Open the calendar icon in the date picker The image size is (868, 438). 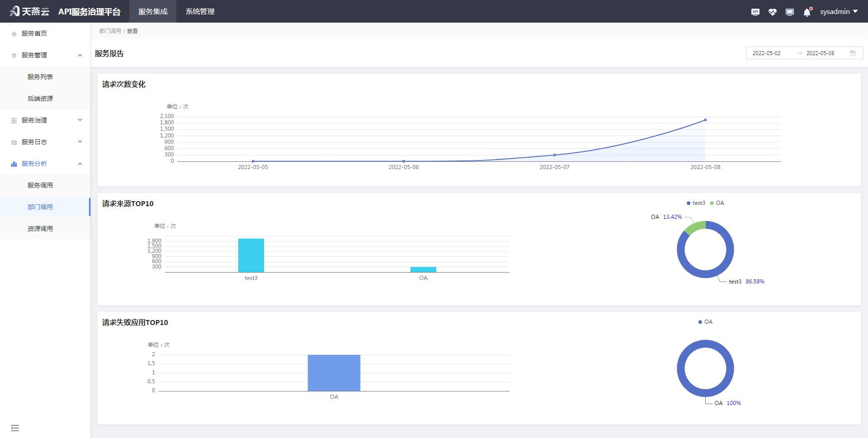[853, 53]
